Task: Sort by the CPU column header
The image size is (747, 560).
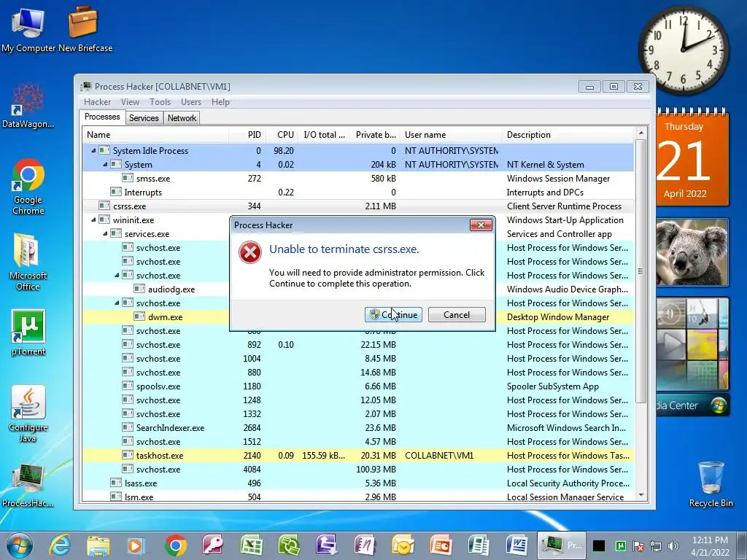Action: 282,135
